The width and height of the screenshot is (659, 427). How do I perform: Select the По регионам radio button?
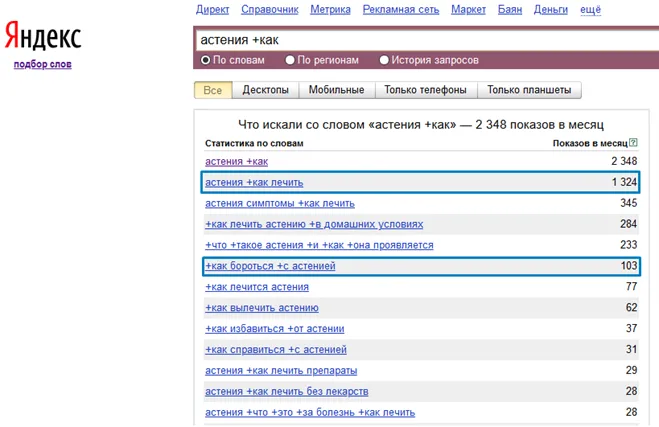pyautogui.click(x=290, y=60)
